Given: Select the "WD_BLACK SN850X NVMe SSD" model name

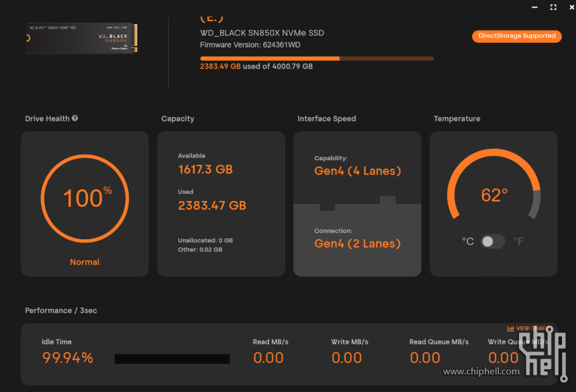Looking at the screenshot, I should point(262,33).
